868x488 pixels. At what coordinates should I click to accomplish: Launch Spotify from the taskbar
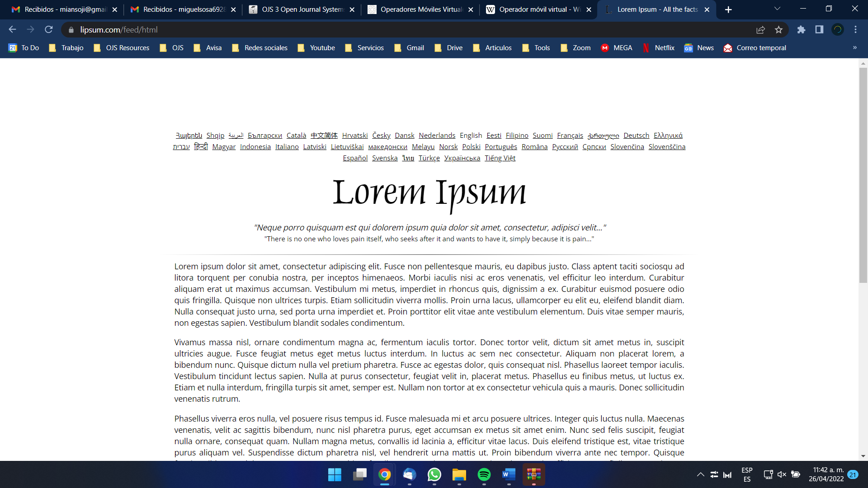tap(484, 475)
